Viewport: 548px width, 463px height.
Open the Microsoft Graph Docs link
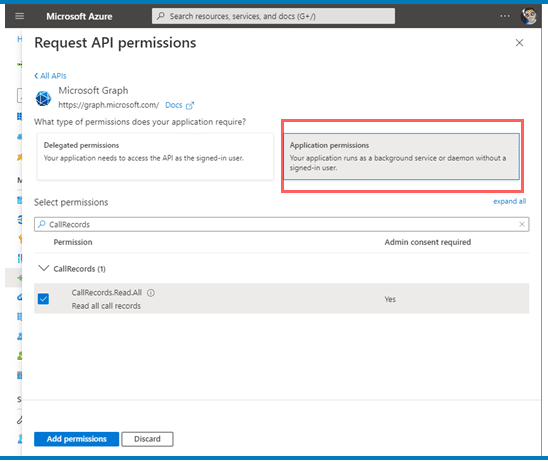click(174, 105)
